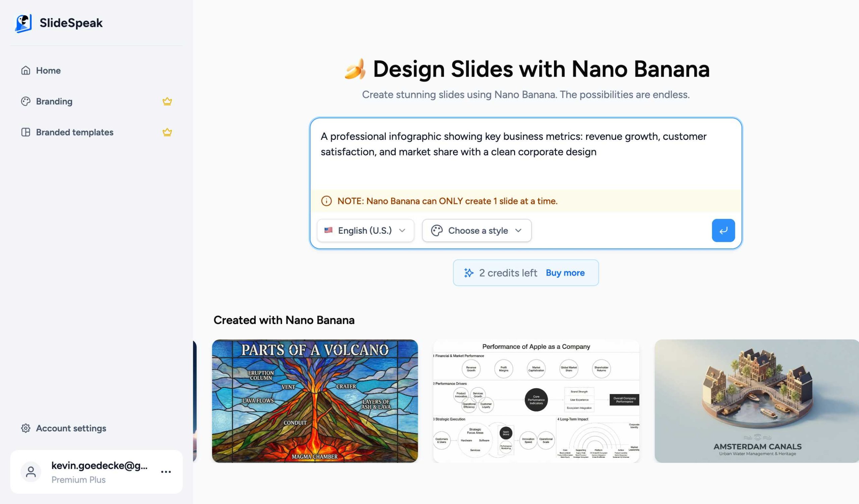The width and height of the screenshot is (859, 504).
Task: Click the crown icon beside Branded templates
Action: pyautogui.click(x=167, y=132)
